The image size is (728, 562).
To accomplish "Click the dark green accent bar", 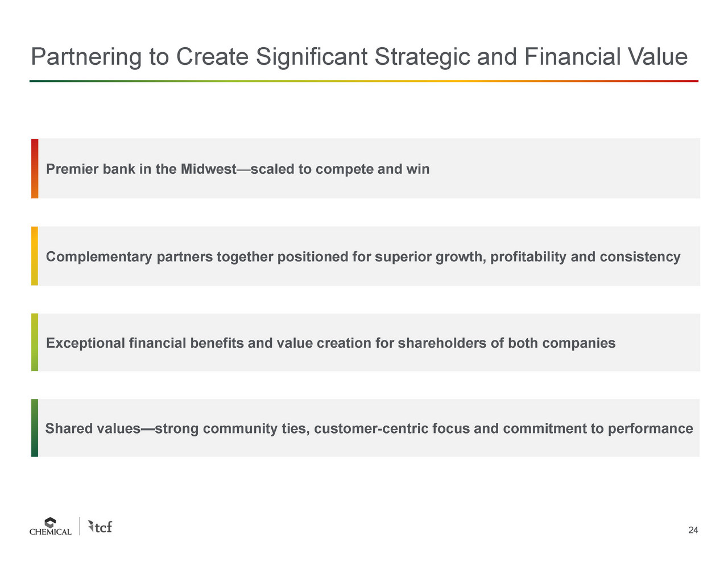I will 35,428.
